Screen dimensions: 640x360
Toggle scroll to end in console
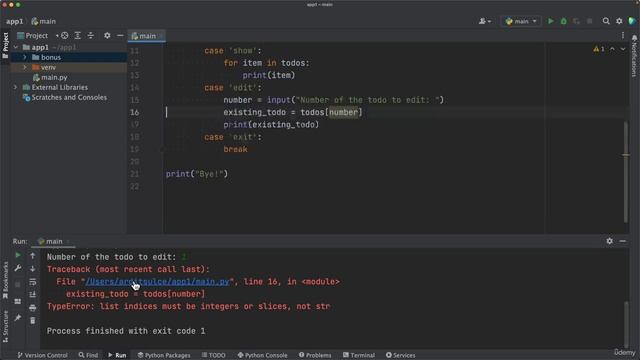tap(33, 295)
